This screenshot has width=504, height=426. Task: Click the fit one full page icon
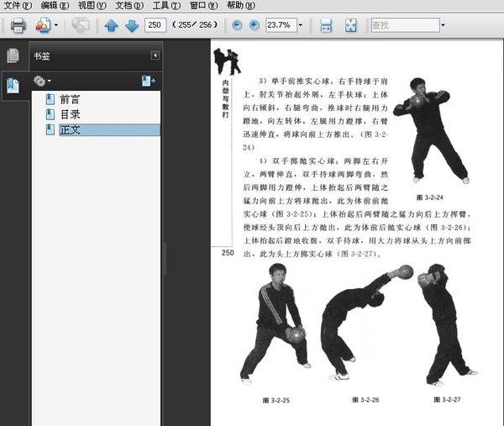(x=350, y=25)
